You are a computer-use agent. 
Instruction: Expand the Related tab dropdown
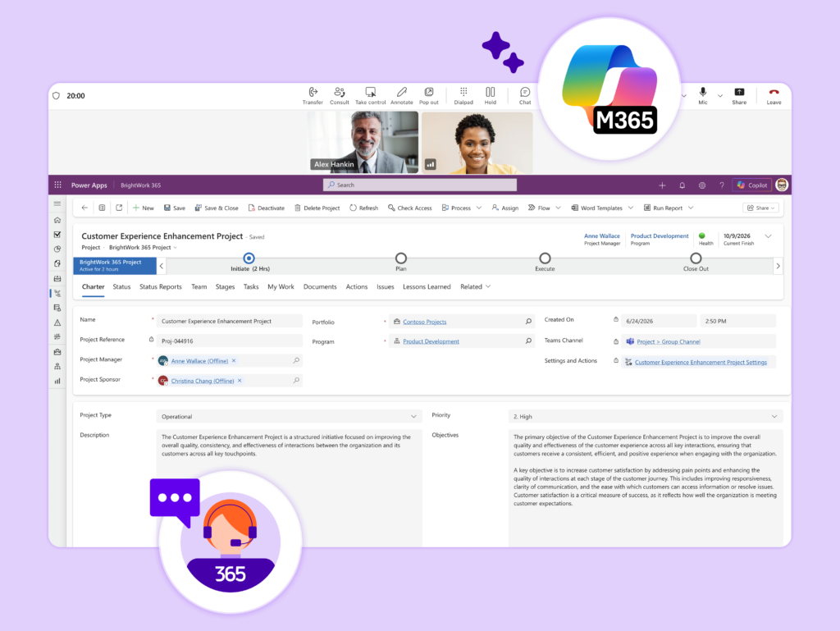pyautogui.click(x=475, y=286)
